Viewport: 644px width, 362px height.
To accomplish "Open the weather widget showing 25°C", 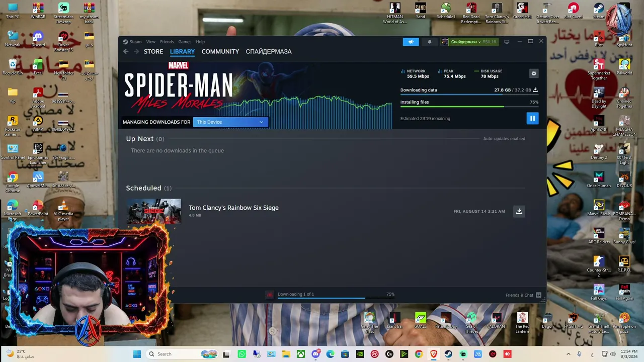I will coord(20,354).
